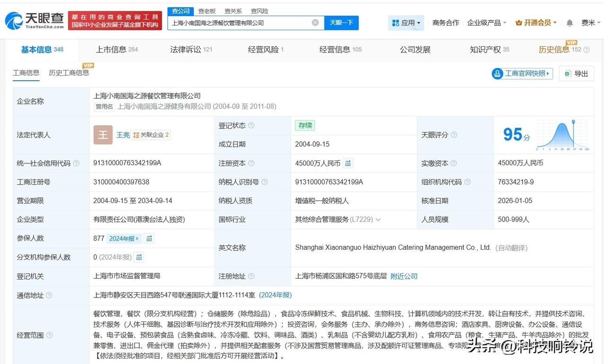Click help icon beside 注册地址
Screen dimensions: 604x364
pyautogui.click(x=251, y=276)
